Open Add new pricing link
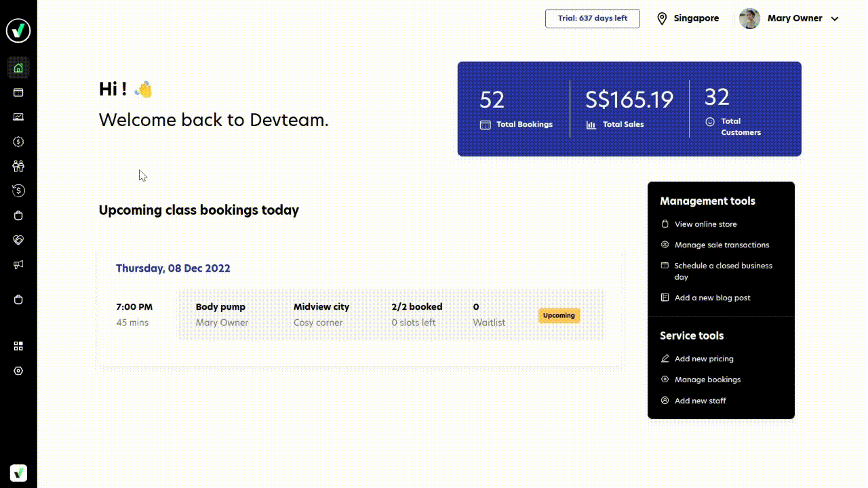868x488 pixels. [704, 359]
